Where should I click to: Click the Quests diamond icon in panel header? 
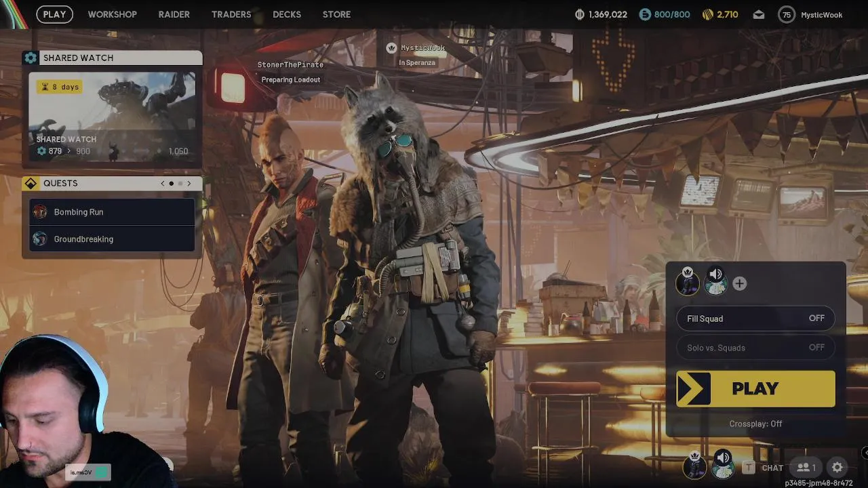click(x=31, y=184)
